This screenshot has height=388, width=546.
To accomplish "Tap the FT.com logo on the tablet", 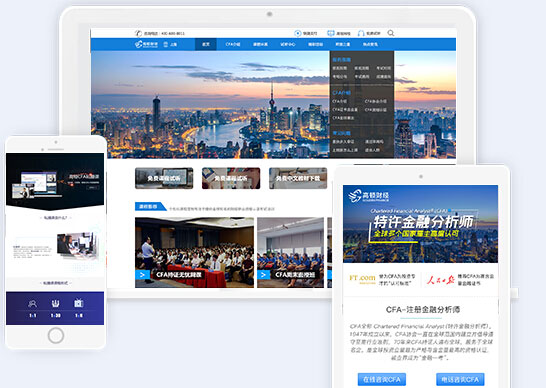I will click(x=362, y=279).
